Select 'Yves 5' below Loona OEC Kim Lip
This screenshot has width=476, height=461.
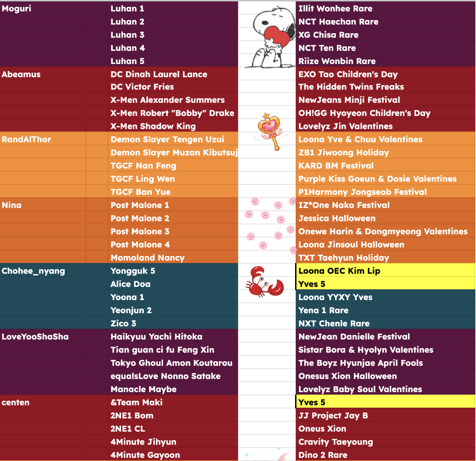pyautogui.click(x=386, y=283)
